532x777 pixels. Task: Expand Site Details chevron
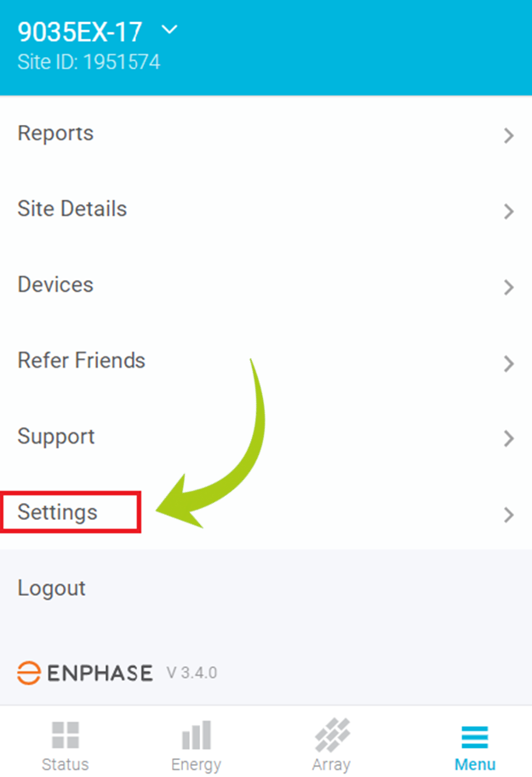508,211
